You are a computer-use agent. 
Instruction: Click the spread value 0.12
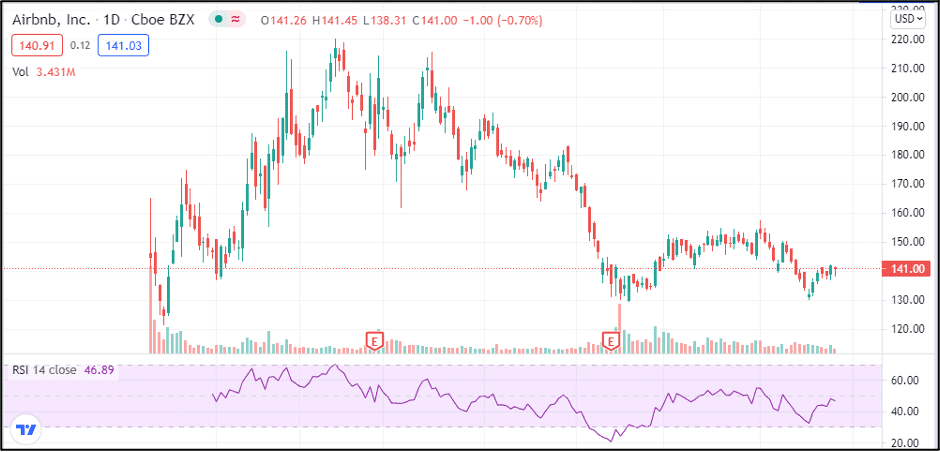[x=80, y=45]
